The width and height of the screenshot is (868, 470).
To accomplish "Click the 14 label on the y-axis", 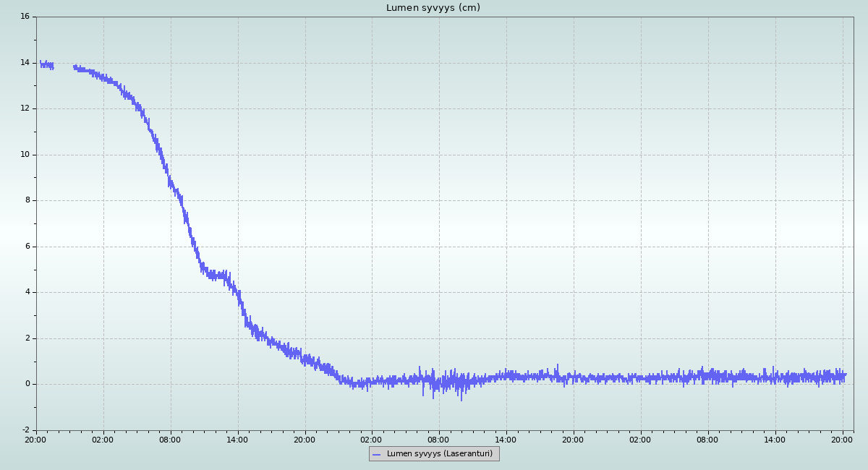I will pyautogui.click(x=25, y=63).
